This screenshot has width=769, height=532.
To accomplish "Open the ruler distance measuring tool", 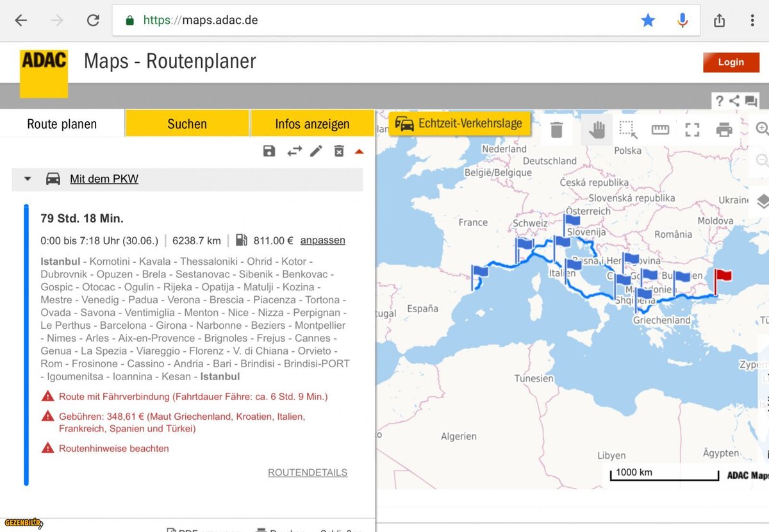I will 660,130.
